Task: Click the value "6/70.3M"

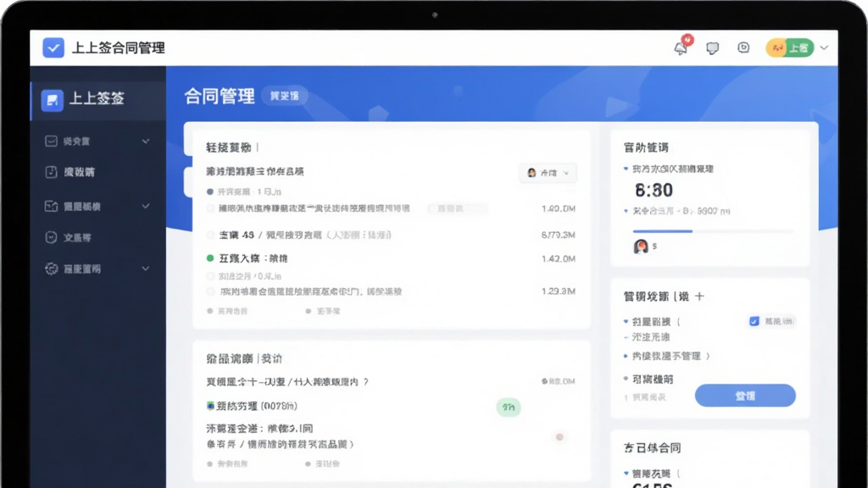Action: point(558,236)
